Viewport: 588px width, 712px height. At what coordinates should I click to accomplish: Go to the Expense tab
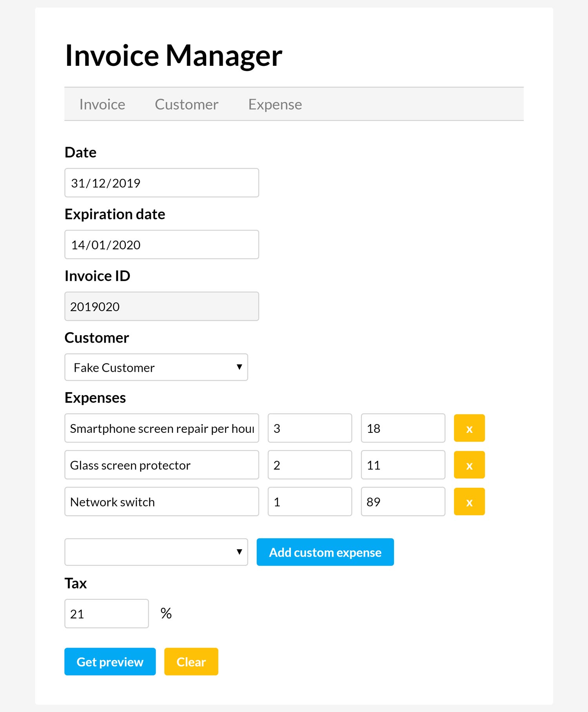click(275, 104)
